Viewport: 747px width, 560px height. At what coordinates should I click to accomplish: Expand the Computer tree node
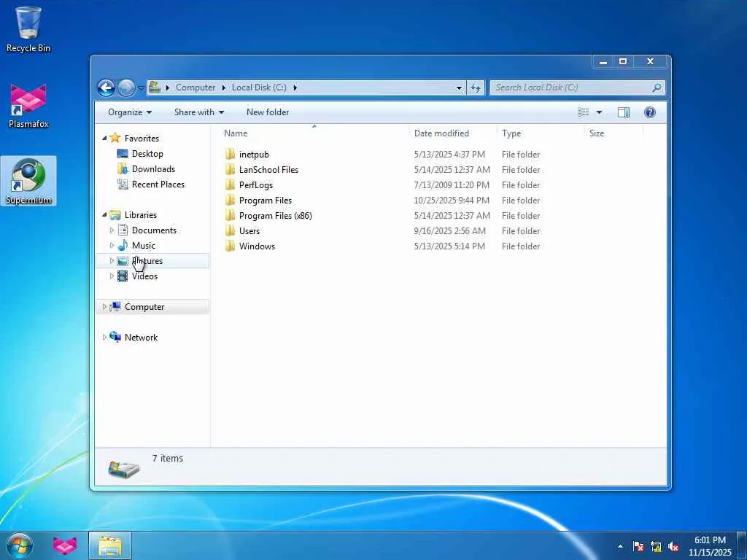pyautogui.click(x=104, y=307)
